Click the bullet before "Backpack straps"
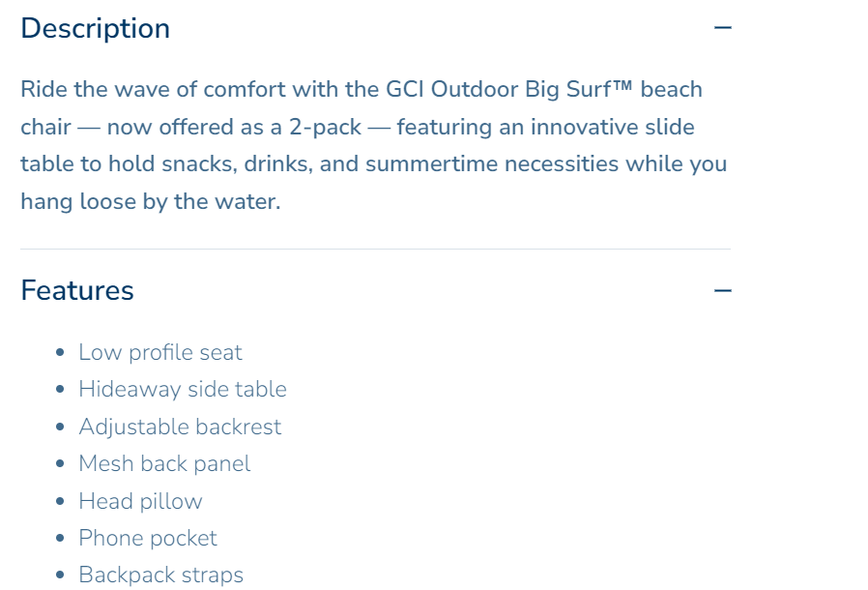The width and height of the screenshot is (868, 590). click(61, 575)
